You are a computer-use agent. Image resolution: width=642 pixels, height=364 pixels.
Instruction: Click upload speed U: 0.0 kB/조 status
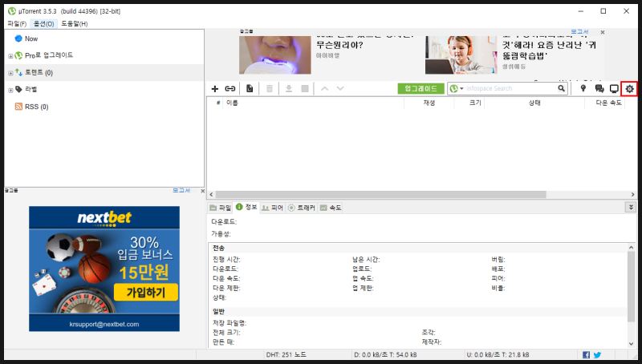point(498,354)
